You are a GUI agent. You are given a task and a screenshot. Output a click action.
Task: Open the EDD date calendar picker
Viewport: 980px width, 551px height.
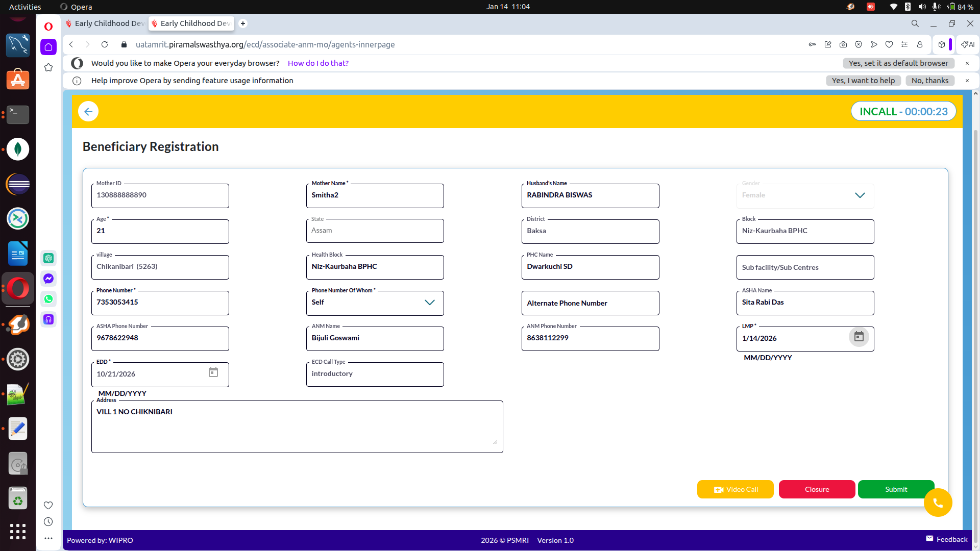tap(213, 372)
